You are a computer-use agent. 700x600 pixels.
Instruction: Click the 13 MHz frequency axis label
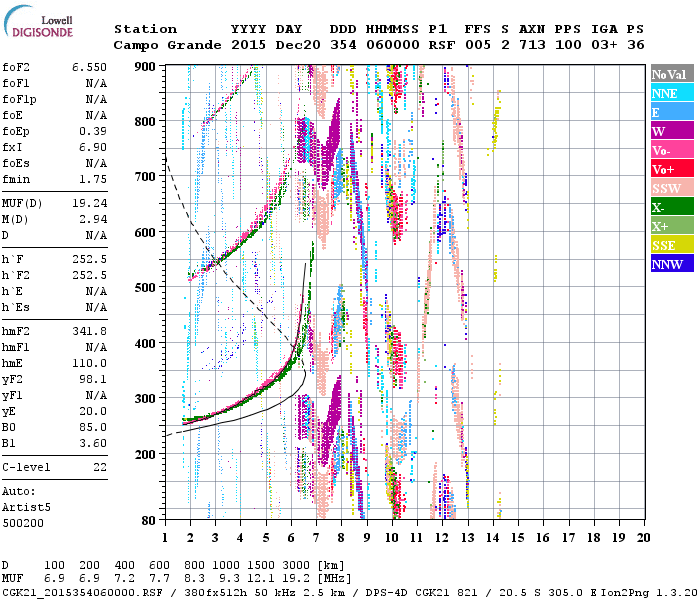click(467, 538)
